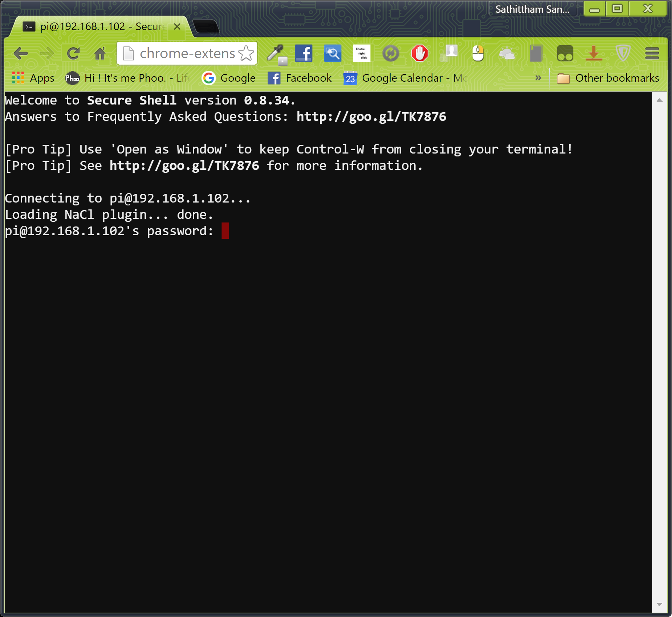Viewport: 672px width, 617px height.
Task: Open the ZenMate shield extension
Action: coord(623,53)
